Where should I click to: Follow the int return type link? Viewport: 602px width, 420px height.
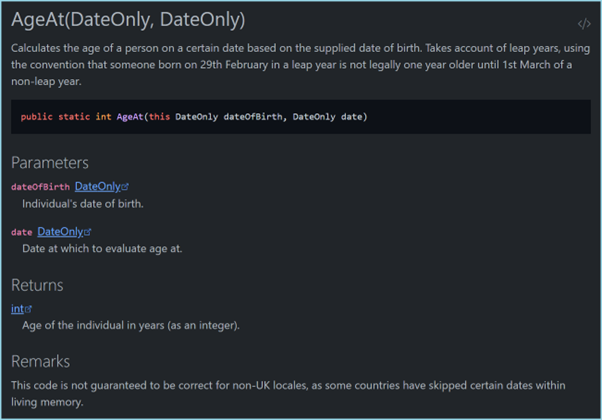(17, 309)
